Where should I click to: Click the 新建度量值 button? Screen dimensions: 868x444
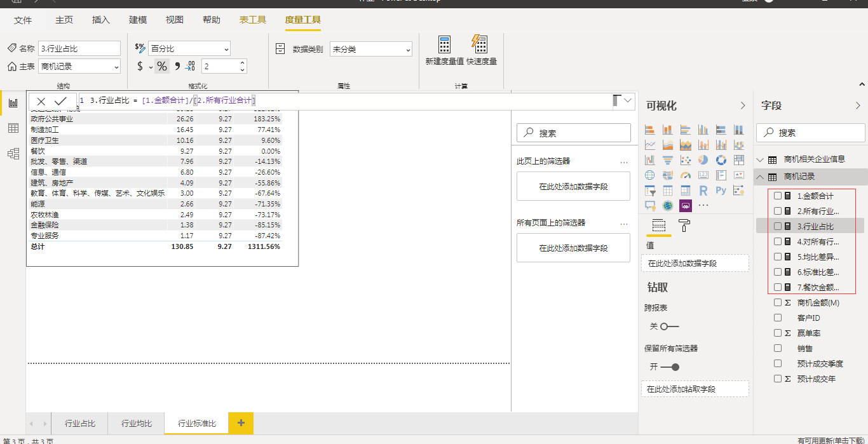445,51
